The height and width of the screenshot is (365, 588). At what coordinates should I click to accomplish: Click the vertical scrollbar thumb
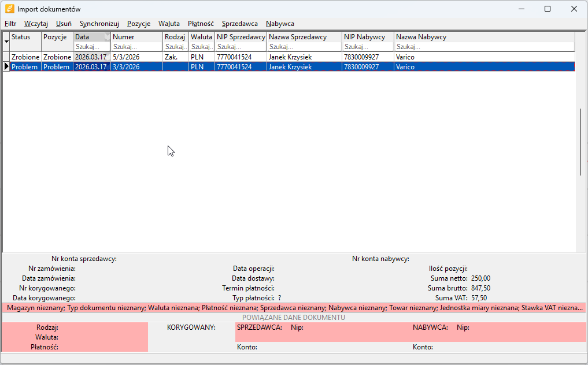(580, 141)
